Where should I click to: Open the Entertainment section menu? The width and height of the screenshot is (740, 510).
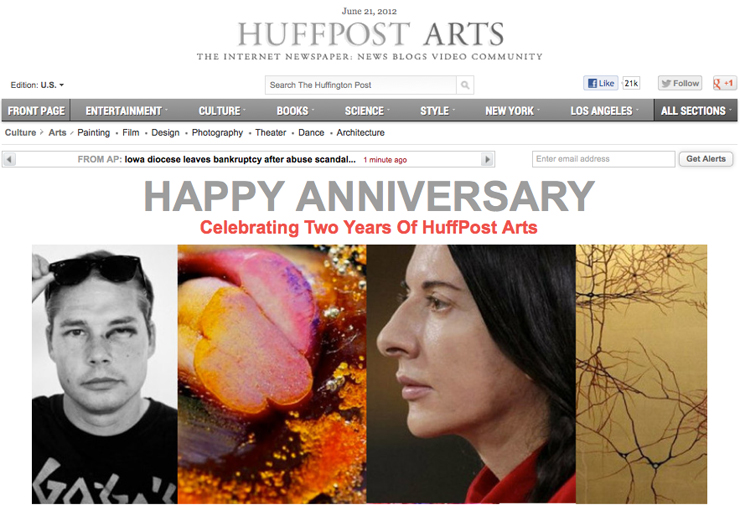point(124,110)
